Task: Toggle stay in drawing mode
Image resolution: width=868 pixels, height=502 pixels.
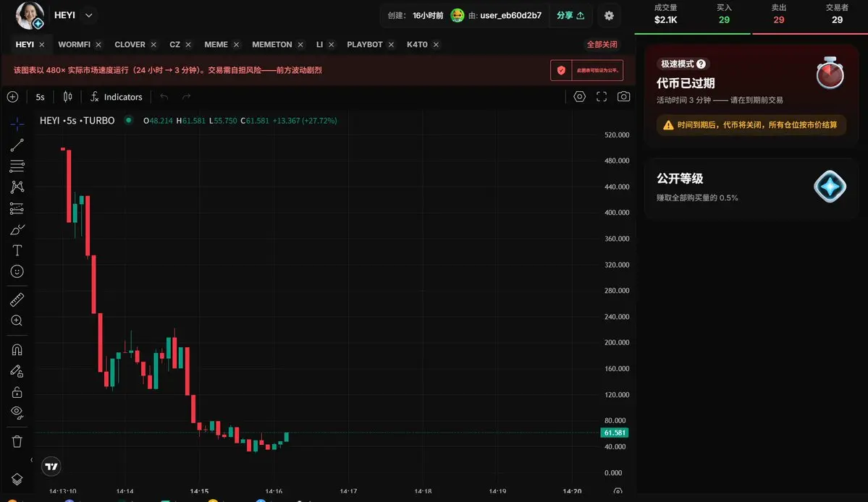Action: [17, 371]
